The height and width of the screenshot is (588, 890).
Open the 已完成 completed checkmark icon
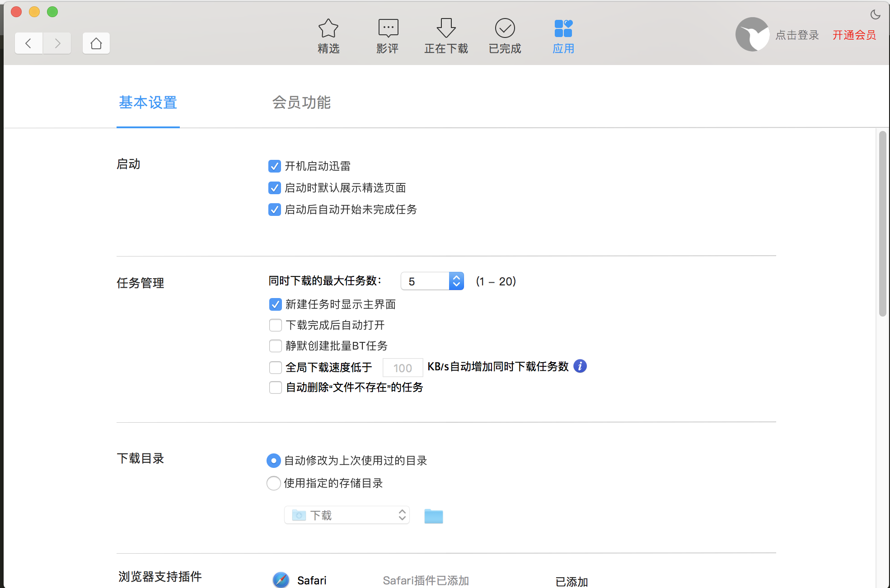pos(505,28)
